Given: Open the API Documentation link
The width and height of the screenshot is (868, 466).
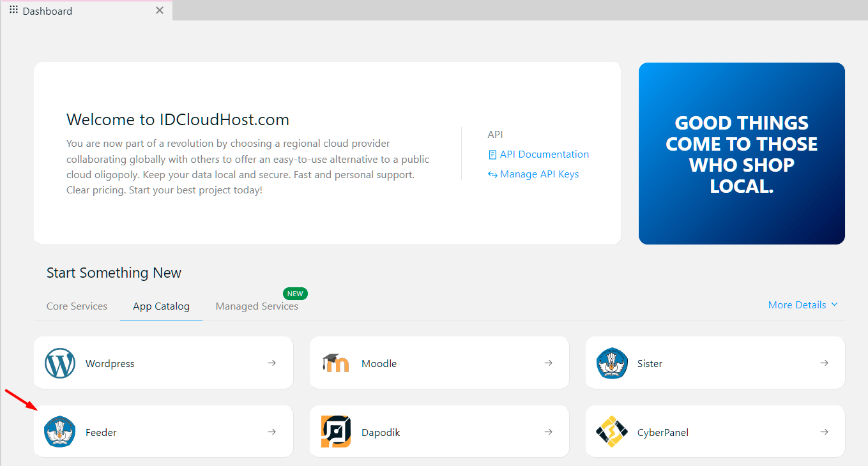Looking at the screenshot, I should [x=538, y=154].
